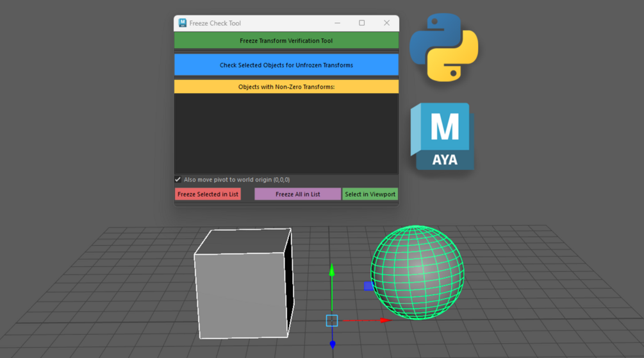Click the blue plane handle near the sphere
This screenshot has height=358, width=644.
pos(368,286)
